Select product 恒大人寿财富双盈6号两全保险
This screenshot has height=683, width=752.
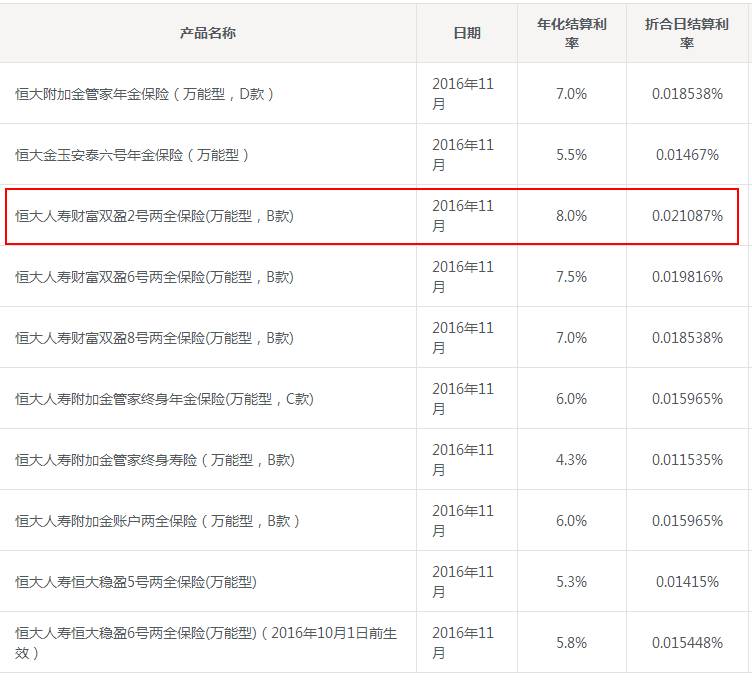pyautogui.click(x=154, y=277)
